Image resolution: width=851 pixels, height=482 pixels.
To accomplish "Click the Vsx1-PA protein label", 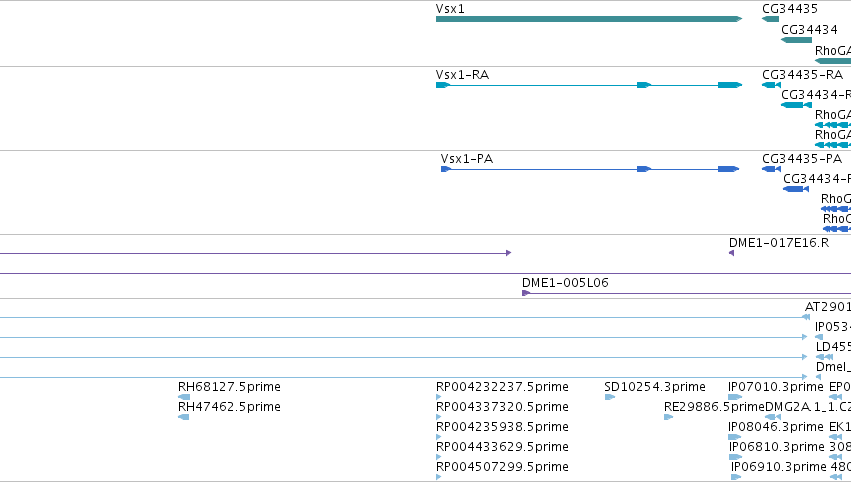I will (x=467, y=158).
